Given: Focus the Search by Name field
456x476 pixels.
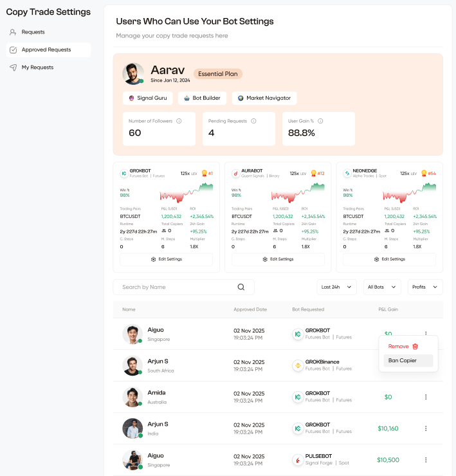Looking at the screenshot, I should [x=184, y=287].
